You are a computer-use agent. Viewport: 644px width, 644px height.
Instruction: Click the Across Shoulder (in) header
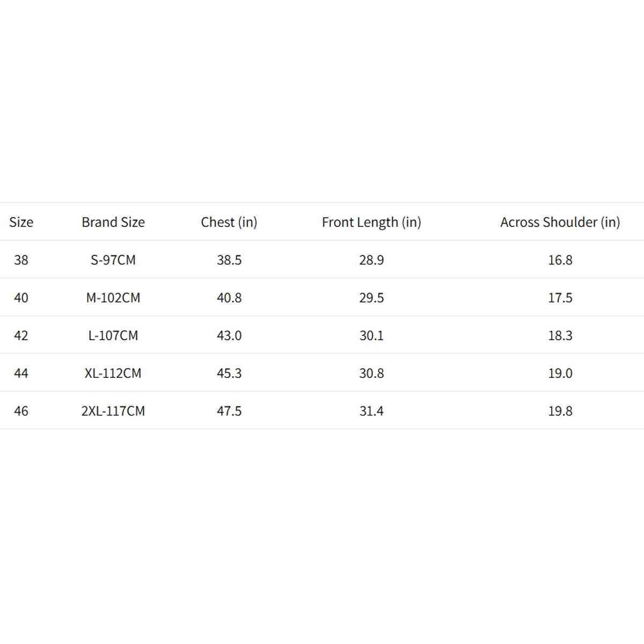(560, 222)
